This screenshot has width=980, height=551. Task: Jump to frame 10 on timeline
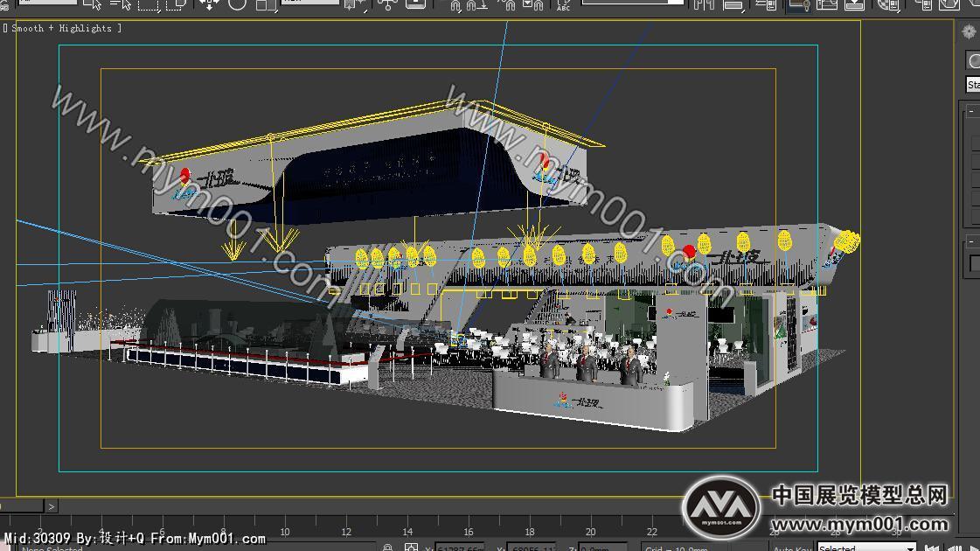pos(285,532)
